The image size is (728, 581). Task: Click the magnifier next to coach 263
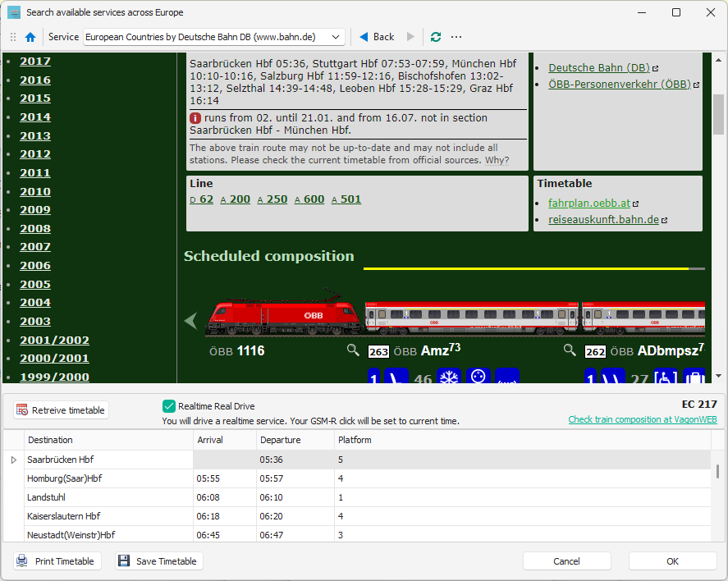click(353, 350)
